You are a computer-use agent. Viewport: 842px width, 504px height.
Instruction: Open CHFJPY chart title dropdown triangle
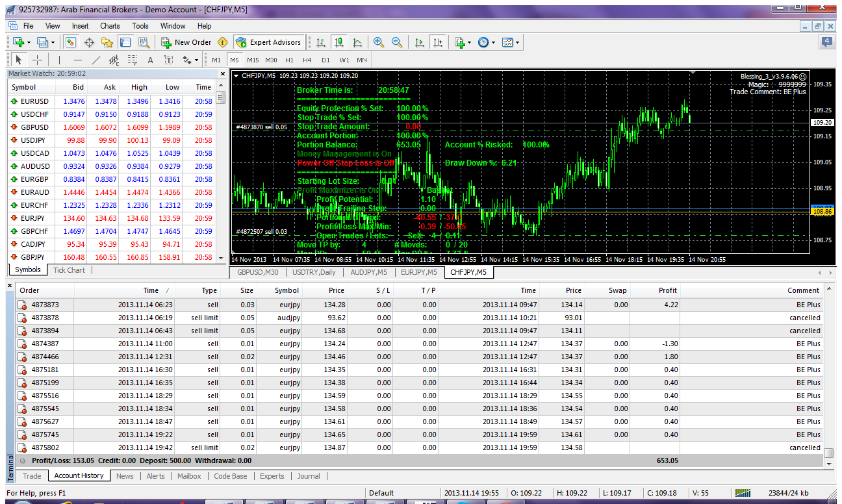tap(236, 75)
